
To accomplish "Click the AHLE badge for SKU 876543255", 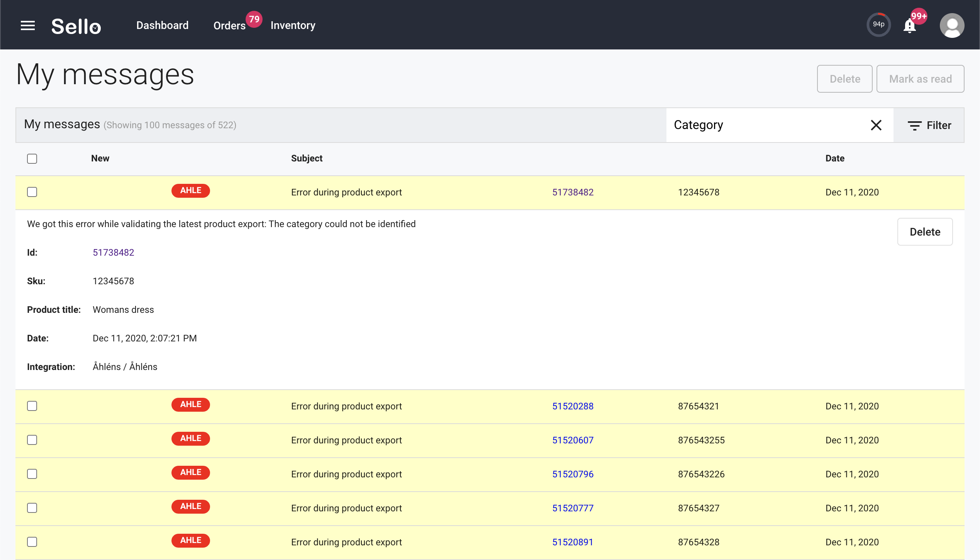I will click(x=191, y=438).
